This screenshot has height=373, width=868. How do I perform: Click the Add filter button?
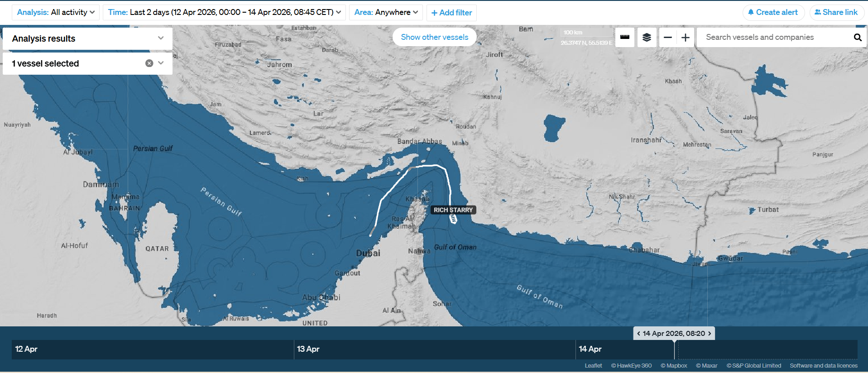pos(451,13)
